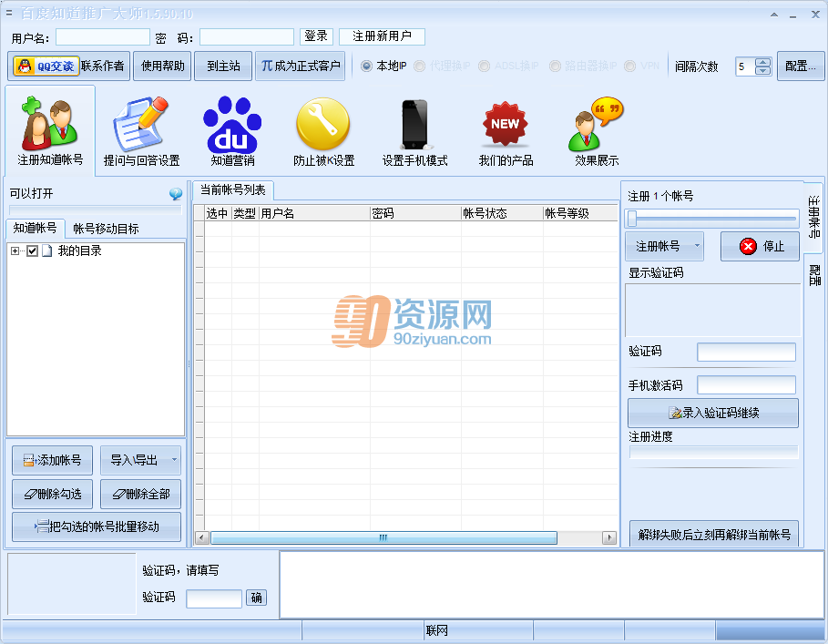
Task: Click the 我的目录 document icon
Action: [47, 250]
